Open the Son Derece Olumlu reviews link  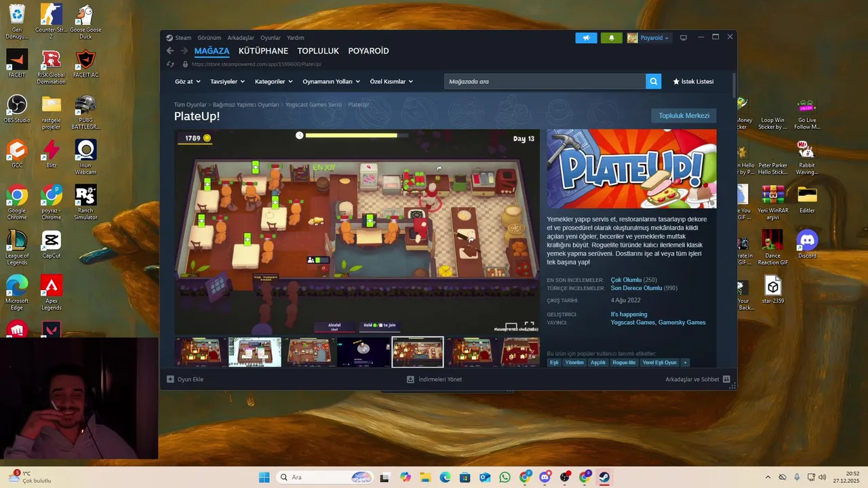[x=636, y=288]
